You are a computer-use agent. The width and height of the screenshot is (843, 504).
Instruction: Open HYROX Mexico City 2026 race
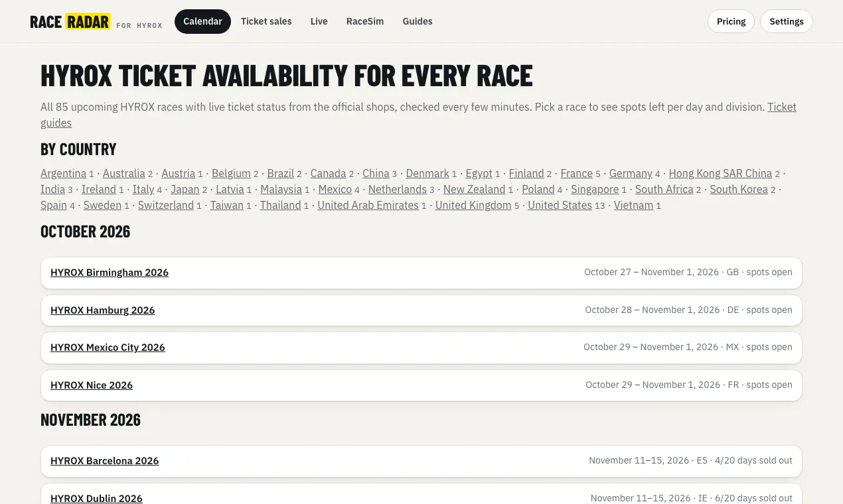coord(108,347)
